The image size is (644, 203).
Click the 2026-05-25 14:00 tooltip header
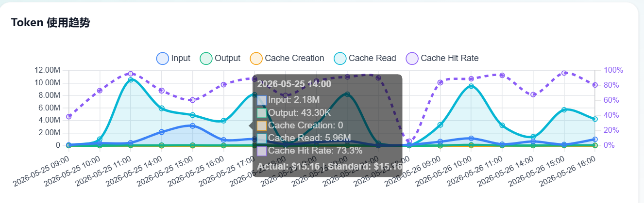pyautogui.click(x=294, y=84)
